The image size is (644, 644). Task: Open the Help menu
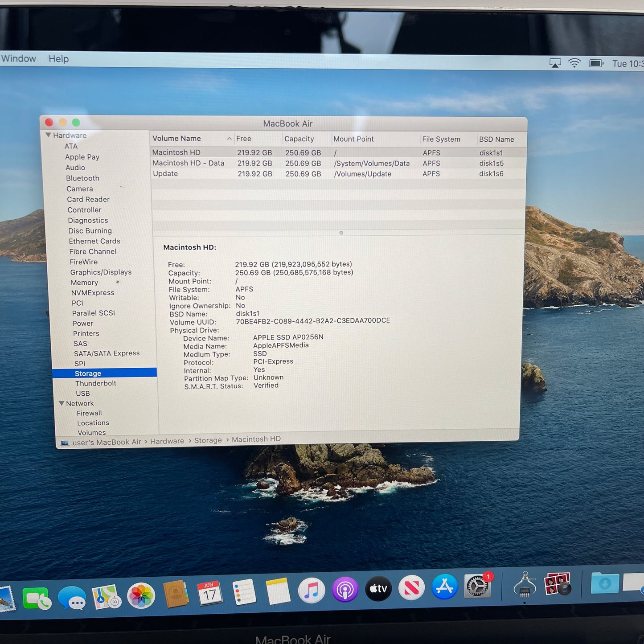click(x=58, y=59)
